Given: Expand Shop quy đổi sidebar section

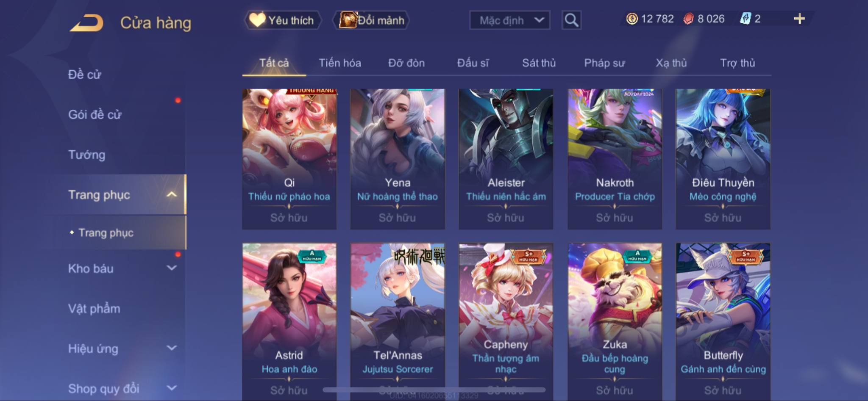Looking at the screenshot, I should (x=172, y=388).
